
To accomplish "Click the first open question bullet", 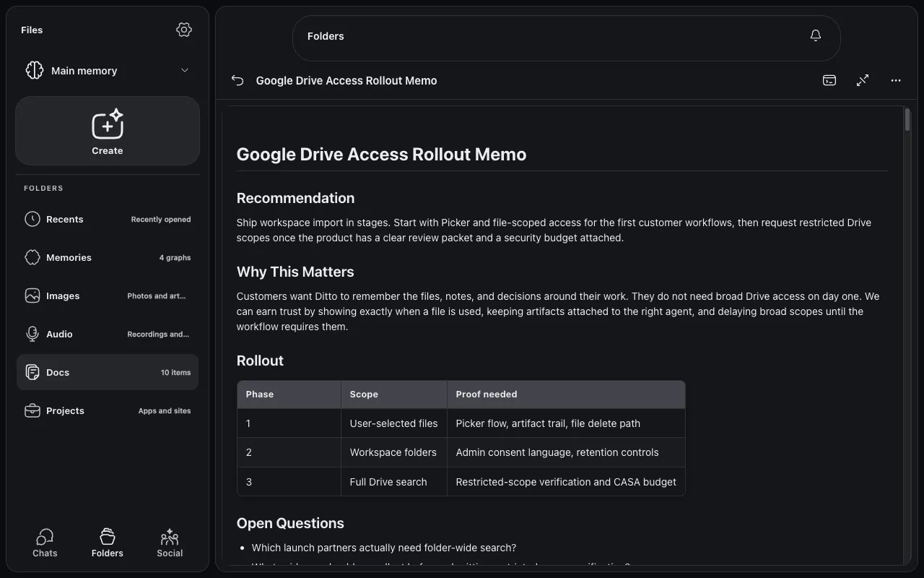I will [384, 548].
